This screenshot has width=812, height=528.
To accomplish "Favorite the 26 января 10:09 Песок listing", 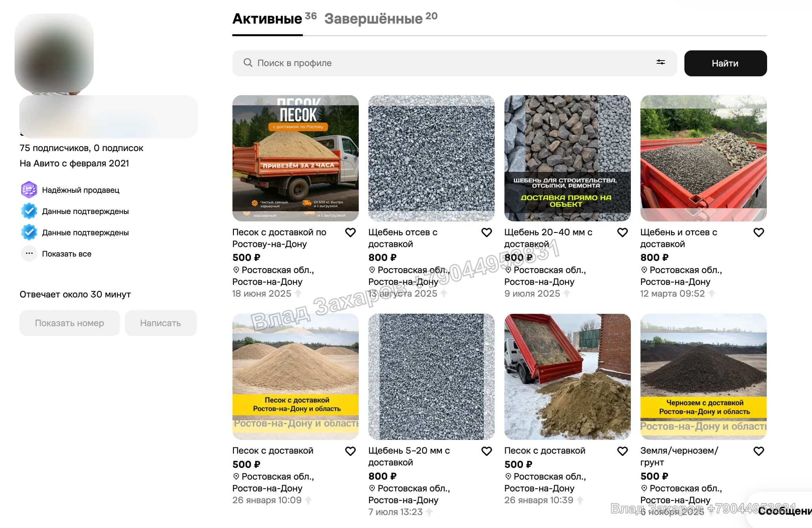I will pos(350,451).
